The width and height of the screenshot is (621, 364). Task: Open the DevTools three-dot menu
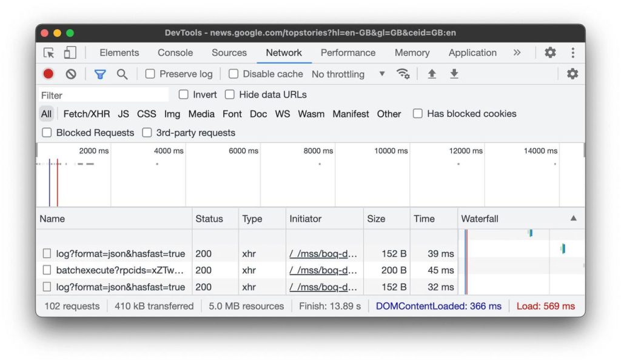[572, 53]
